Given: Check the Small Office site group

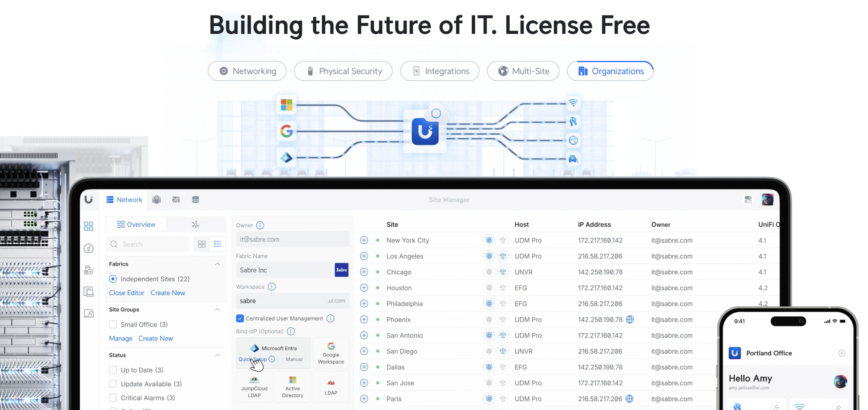Looking at the screenshot, I should (113, 325).
